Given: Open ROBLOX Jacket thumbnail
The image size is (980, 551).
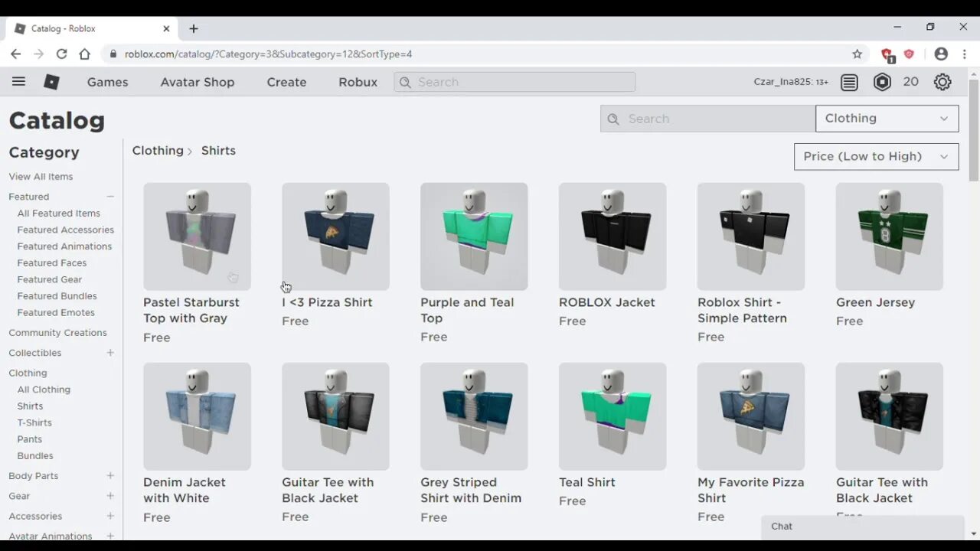Looking at the screenshot, I should coord(612,236).
